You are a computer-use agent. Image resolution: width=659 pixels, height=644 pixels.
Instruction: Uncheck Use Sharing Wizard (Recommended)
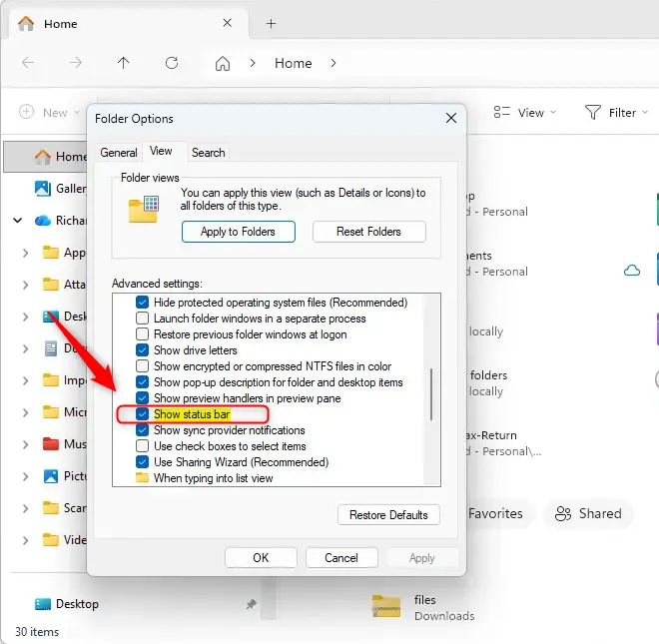point(142,462)
